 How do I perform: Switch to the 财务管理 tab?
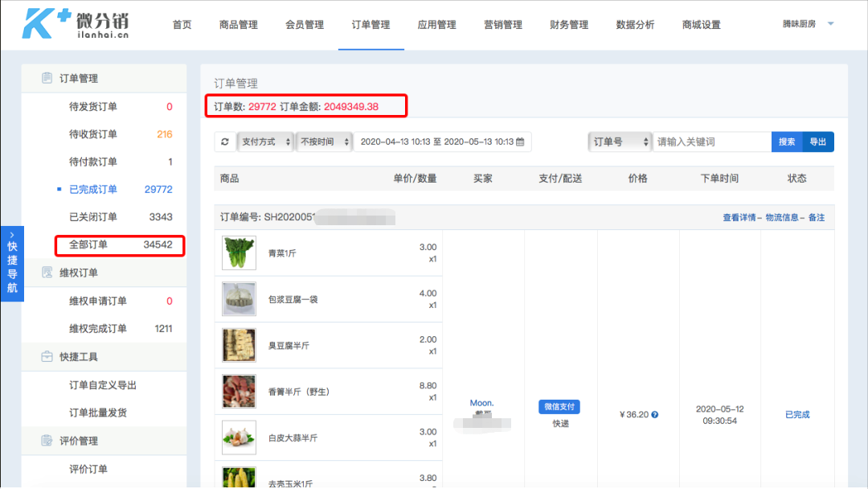click(568, 24)
